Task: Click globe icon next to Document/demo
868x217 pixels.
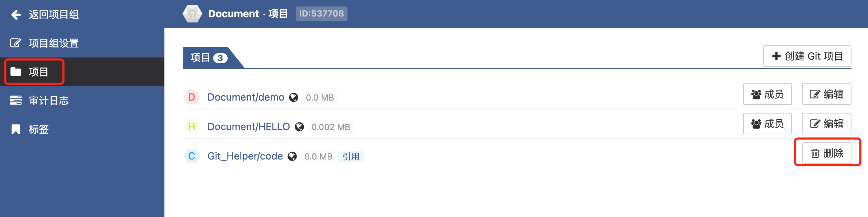Action: pyautogui.click(x=294, y=97)
